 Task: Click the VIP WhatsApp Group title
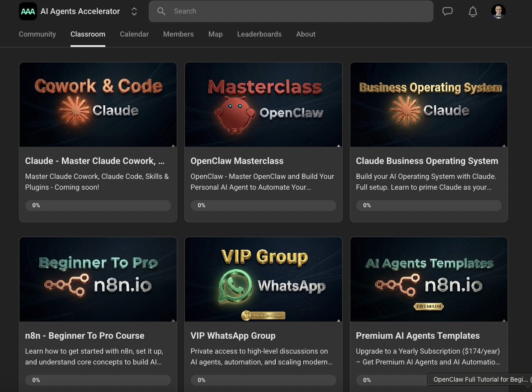pyautogui.click(x=233, y=336)
